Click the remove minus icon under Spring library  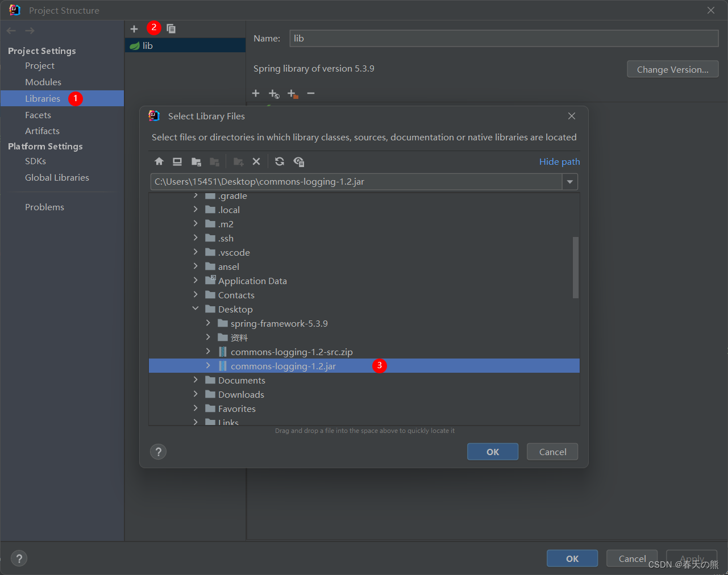(311, 93)
